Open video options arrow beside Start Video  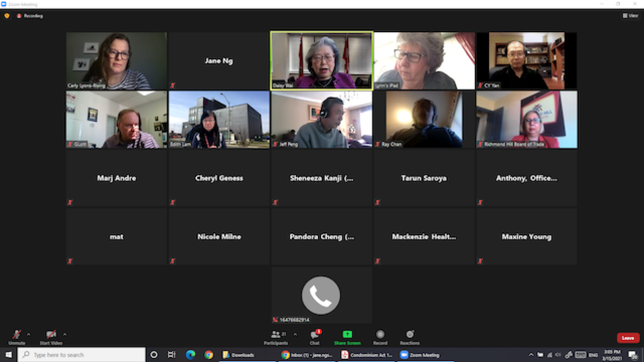65,334
